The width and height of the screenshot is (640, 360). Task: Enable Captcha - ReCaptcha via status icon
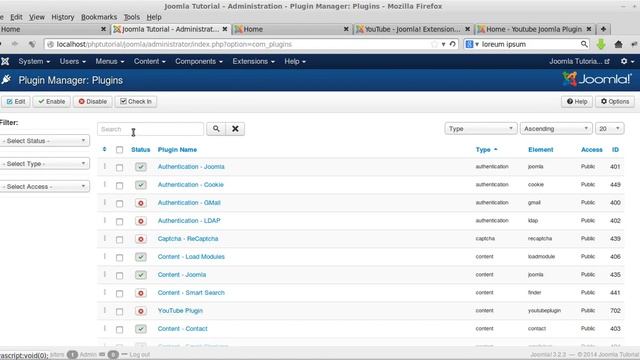pos(141,239)
